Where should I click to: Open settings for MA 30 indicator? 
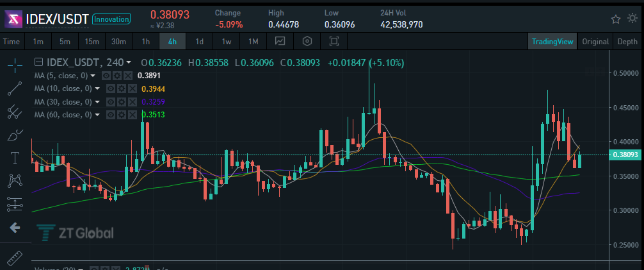point(121,102)
